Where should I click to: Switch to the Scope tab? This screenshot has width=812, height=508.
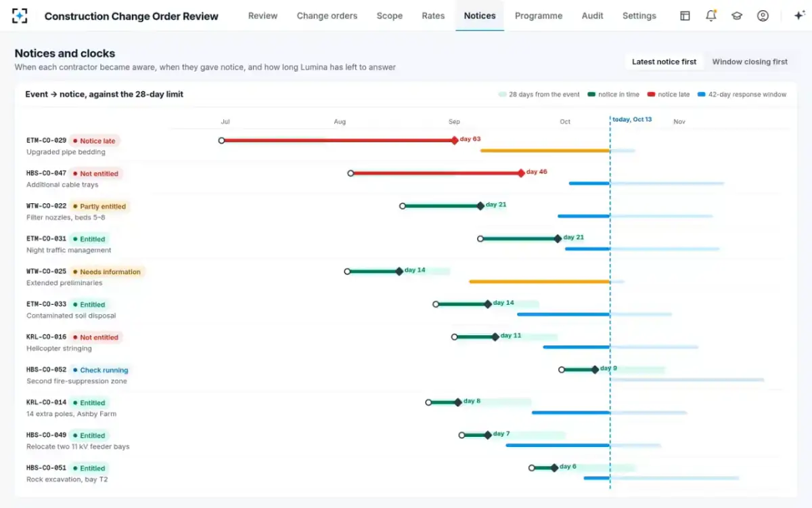click(390, 16)
